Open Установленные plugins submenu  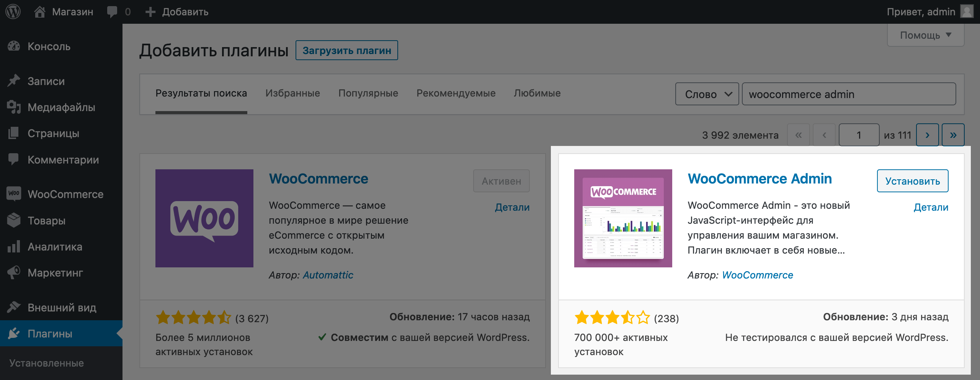click(x=47, y=363)
